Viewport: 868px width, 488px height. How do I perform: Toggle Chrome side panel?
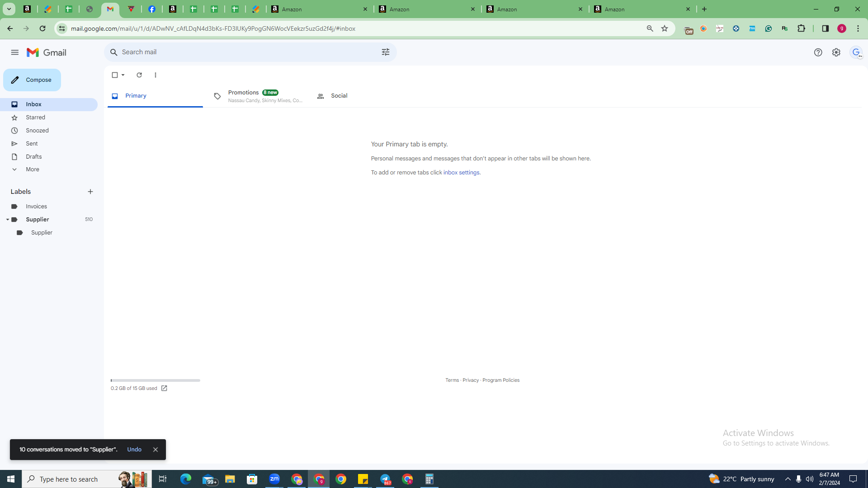coord(825,28)
